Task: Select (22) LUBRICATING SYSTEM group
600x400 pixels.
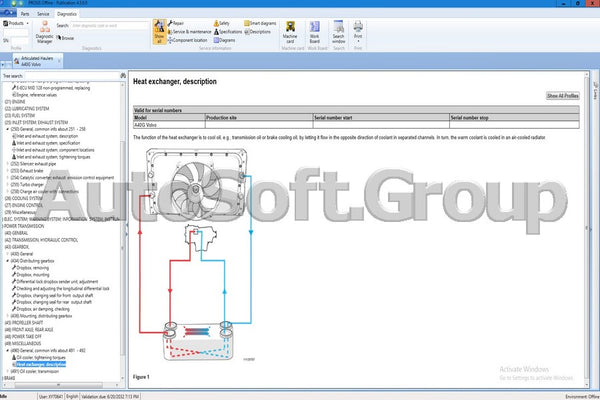Action: click(27, 109)
